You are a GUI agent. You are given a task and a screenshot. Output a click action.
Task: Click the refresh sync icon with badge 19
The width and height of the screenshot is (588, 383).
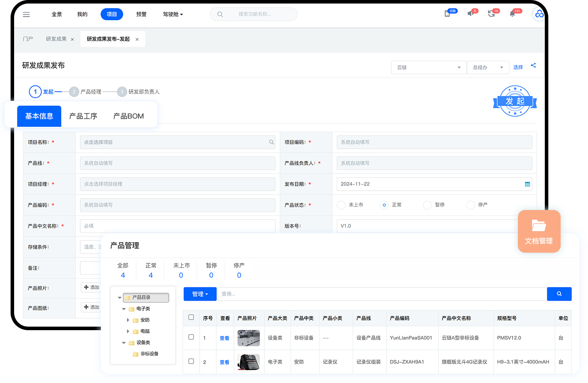coord(491,14)
